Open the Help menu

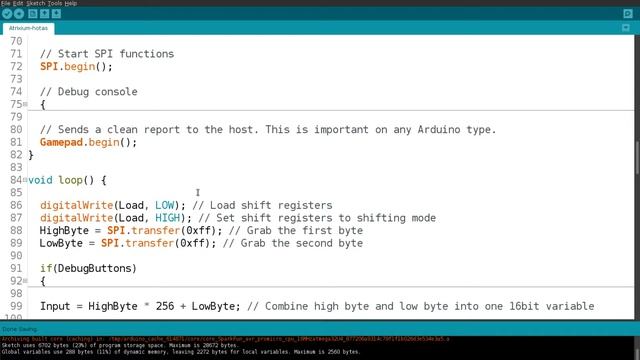(x=71, y=3)
